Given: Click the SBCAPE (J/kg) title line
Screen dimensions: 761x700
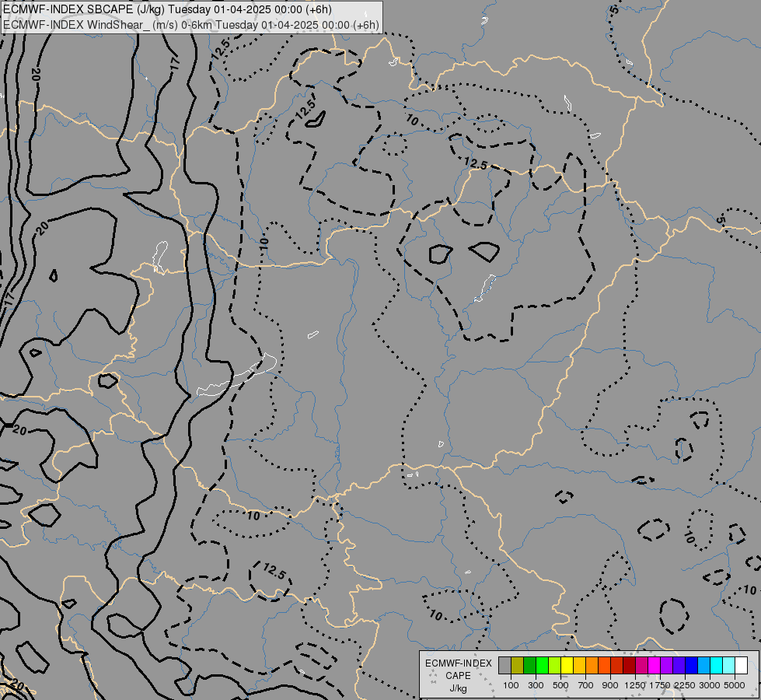Looking at the screenshot, I should 167,9.
